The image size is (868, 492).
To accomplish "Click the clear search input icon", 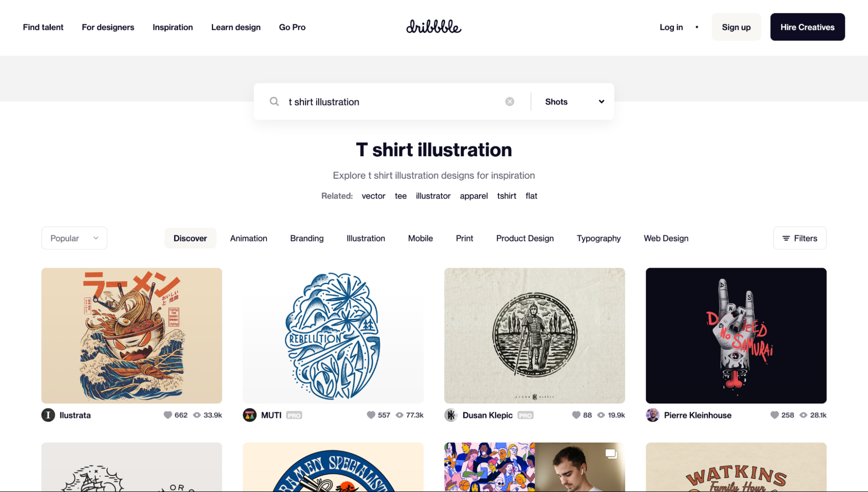I will 509,101.
